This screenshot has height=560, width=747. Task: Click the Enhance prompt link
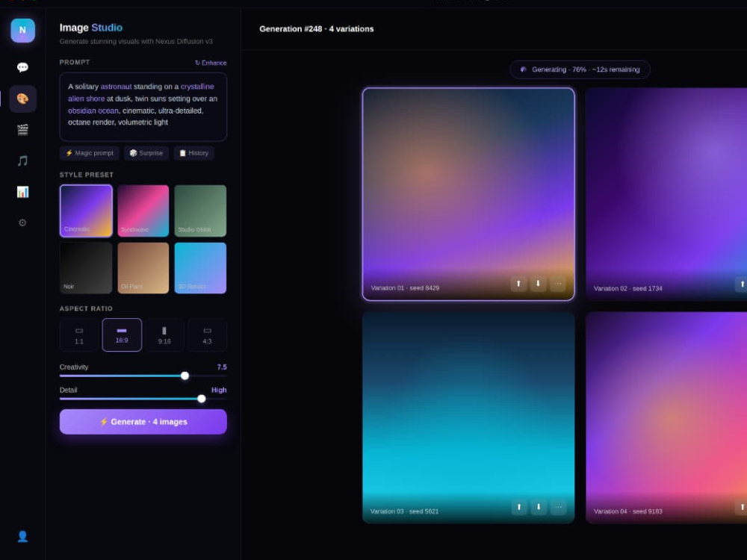point(210,63)
